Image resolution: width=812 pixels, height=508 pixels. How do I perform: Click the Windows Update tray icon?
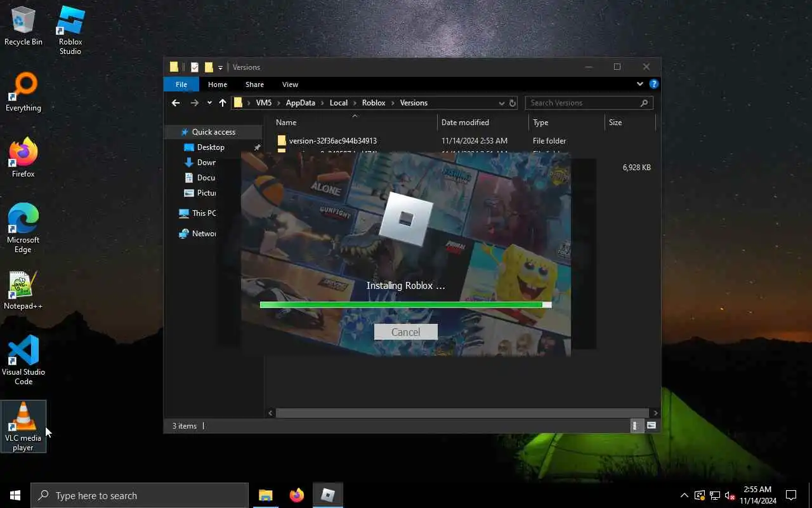click(700, 495)
